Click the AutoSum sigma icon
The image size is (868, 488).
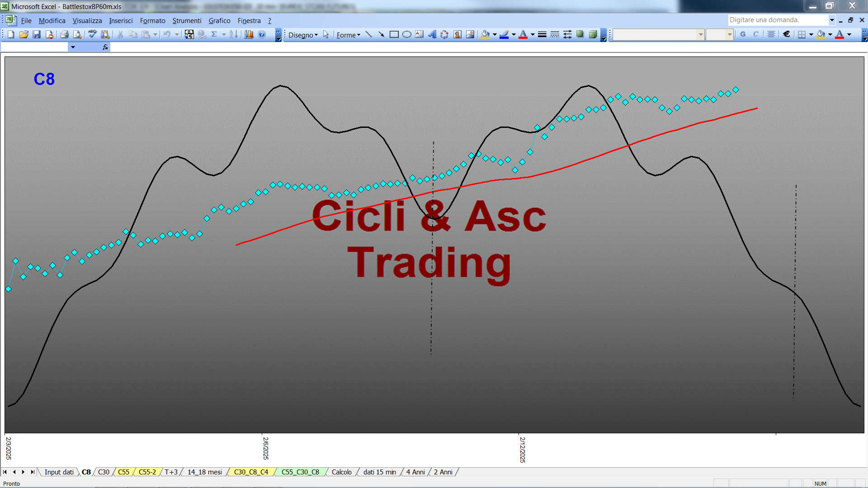point(214,34)
